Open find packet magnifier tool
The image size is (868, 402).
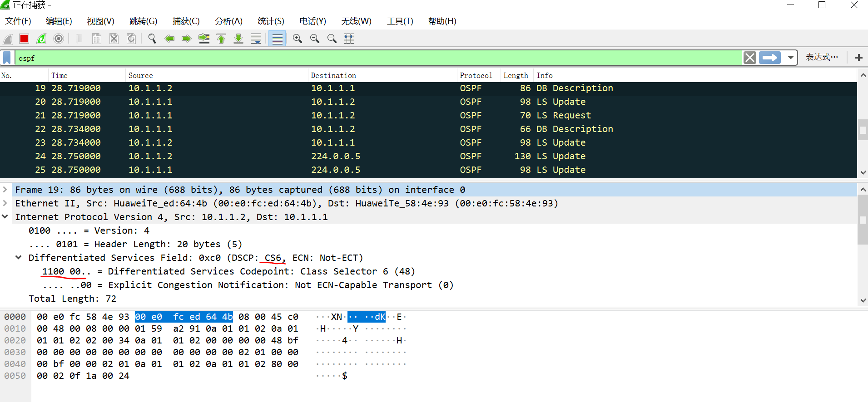pyautogui.click(x=152, y=39)
